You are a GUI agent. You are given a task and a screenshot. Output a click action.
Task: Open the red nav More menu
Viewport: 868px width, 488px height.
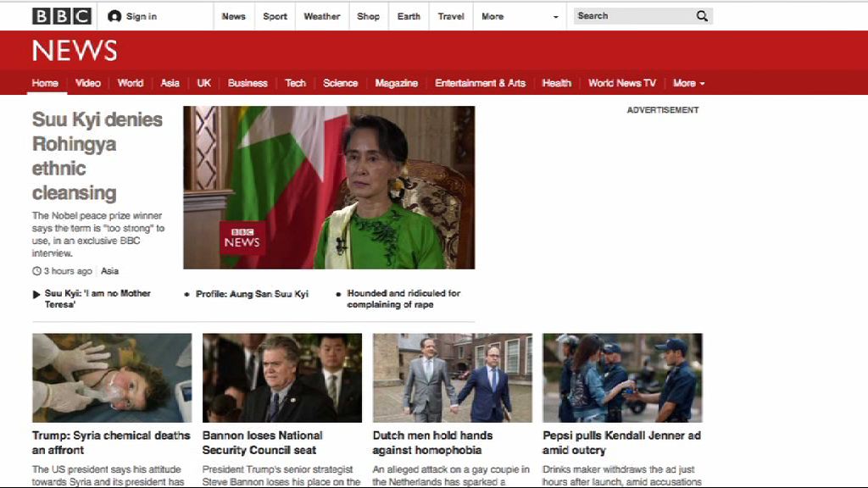tap(688, 83)
